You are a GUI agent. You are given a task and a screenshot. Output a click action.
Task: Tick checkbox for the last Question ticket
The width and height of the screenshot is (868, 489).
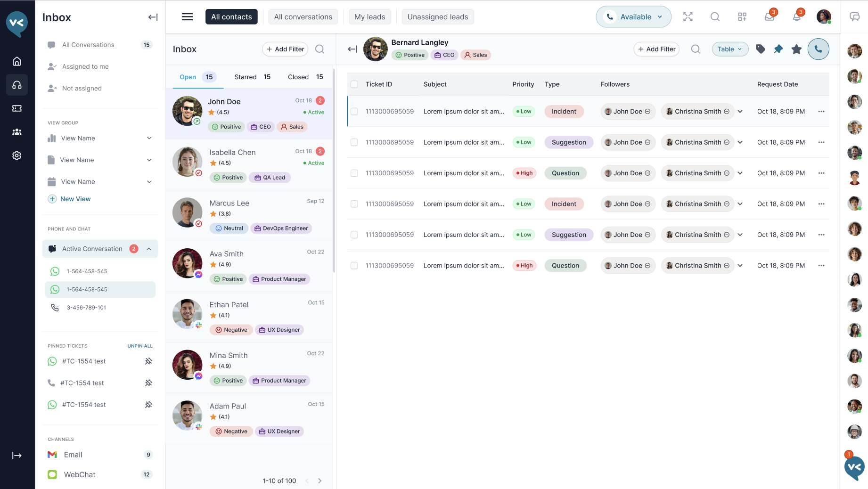click(x=354, y=266)
